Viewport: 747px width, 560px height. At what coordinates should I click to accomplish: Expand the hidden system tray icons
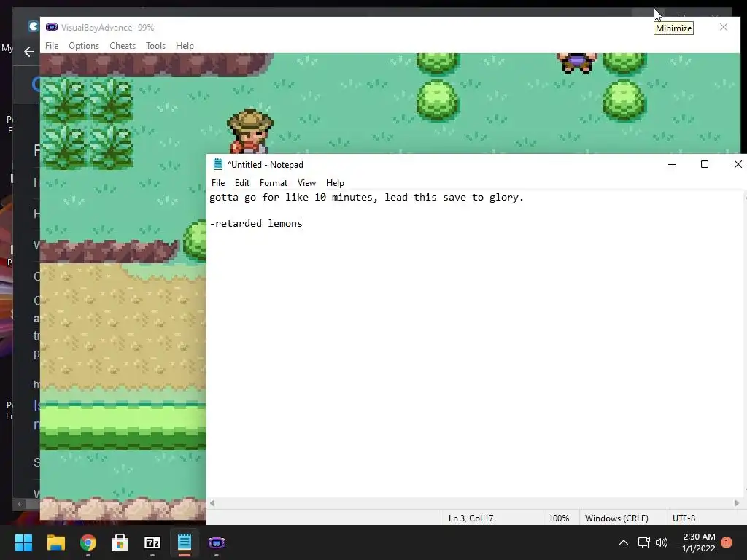tap(623, 542)
